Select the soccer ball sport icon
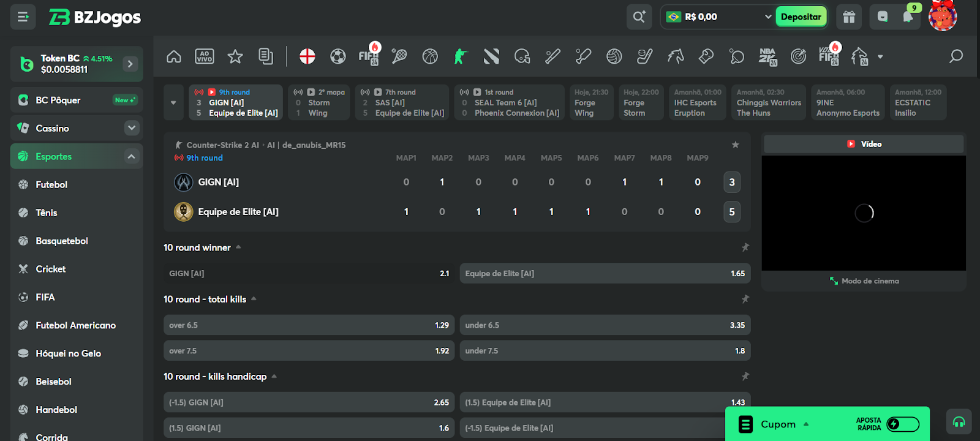The image size is (980, 441). coord(338,56)
